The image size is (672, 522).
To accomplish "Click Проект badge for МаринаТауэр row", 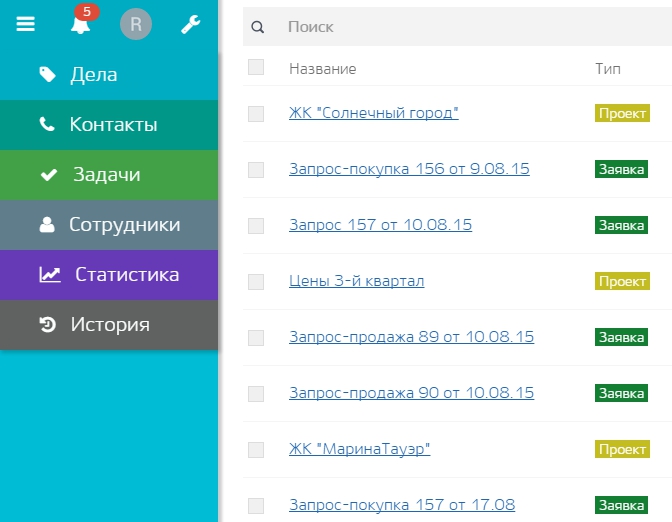I will [622, 449].
